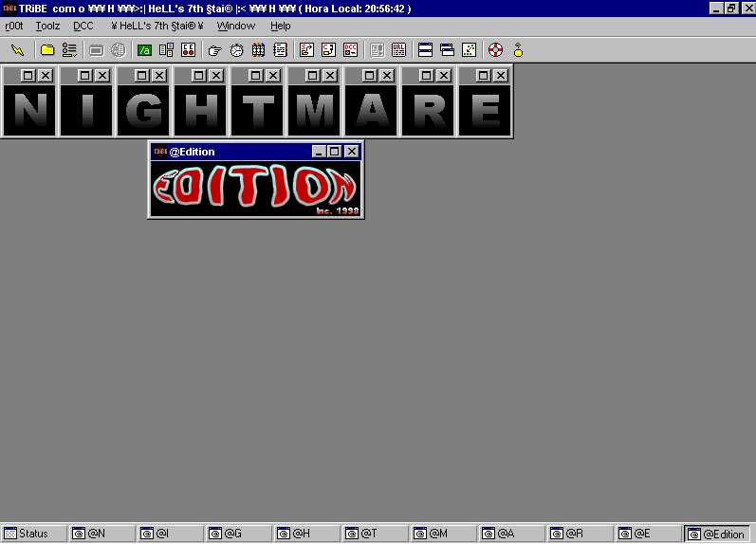Select the @Edition switchbar button
Image resolution: width=756 pixels, height=544 pixels.
coord(717,535)
